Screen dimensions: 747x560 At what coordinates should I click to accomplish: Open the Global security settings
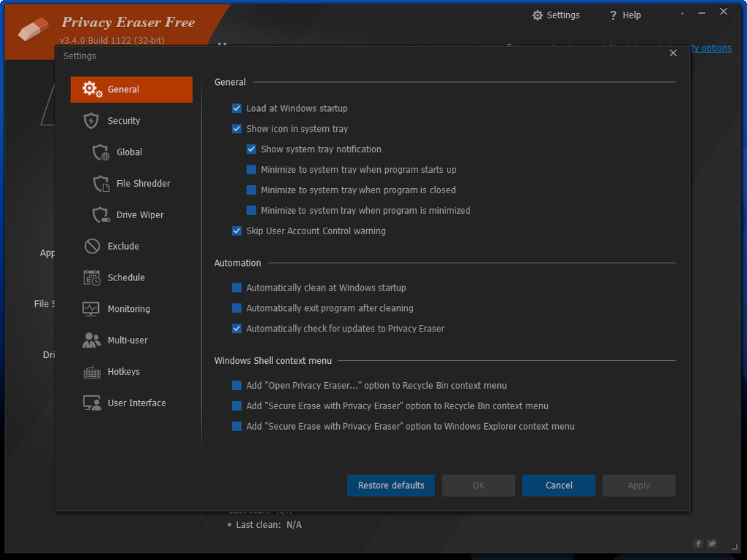tap(132, 152)
